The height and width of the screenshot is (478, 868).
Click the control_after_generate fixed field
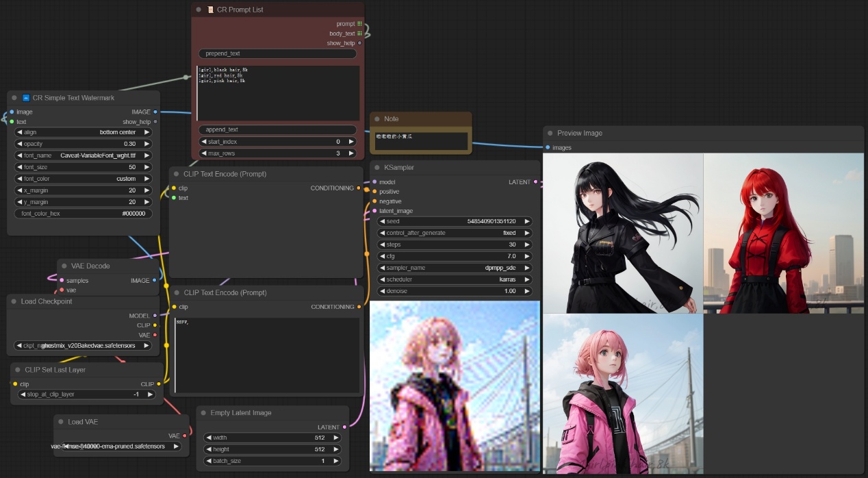pos(455,233)
